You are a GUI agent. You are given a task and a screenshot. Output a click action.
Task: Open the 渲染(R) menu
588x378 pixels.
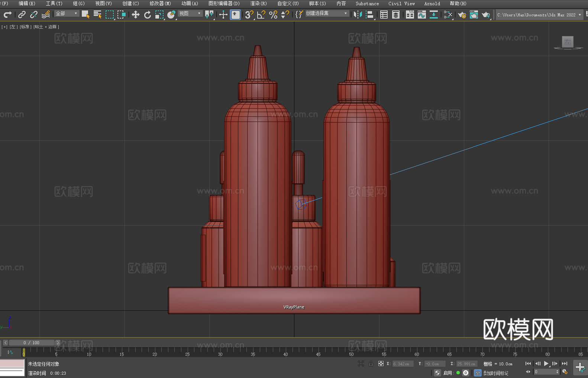(258, 3)
